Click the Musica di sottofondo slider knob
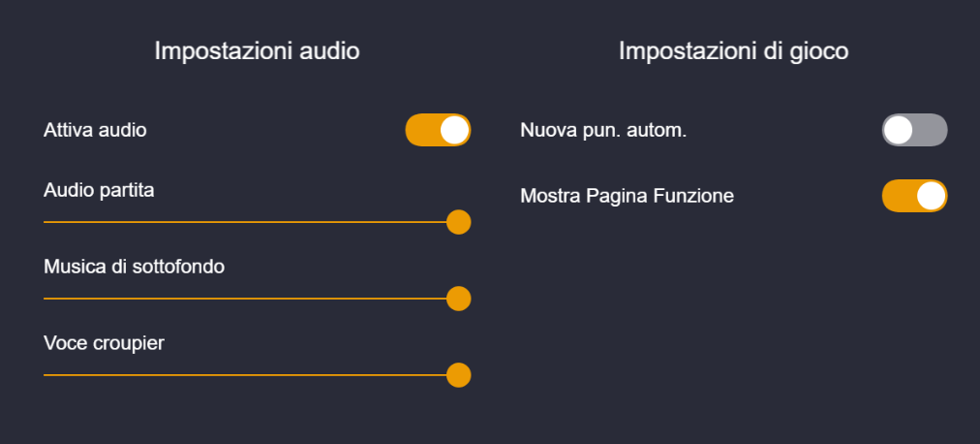980x444 pixels. tap(459, 299)
